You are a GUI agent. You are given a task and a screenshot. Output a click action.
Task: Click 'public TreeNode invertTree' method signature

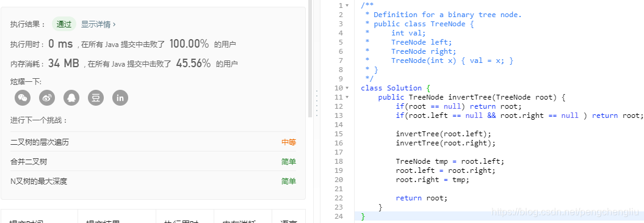point(472,97)
